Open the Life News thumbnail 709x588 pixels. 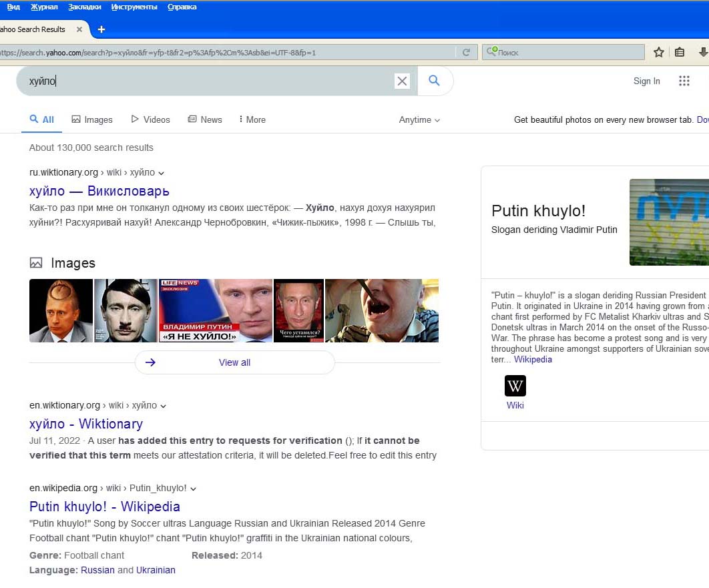click(x=216, y=310)
